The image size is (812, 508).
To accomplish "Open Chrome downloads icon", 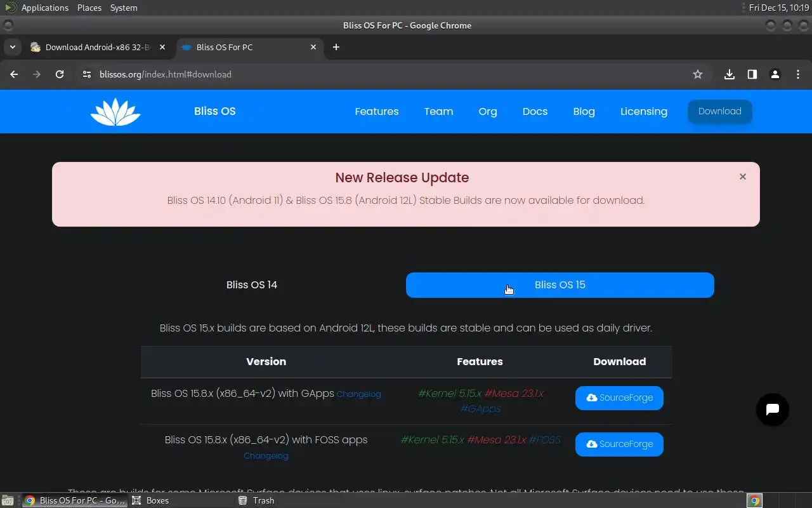I will (x=730, y=74).
